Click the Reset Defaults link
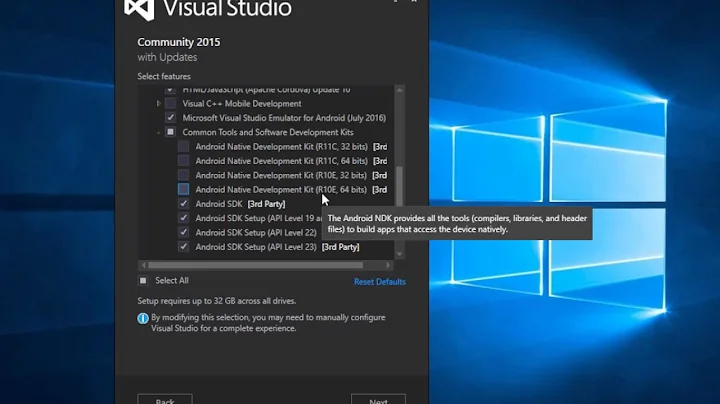 (380, 281)
